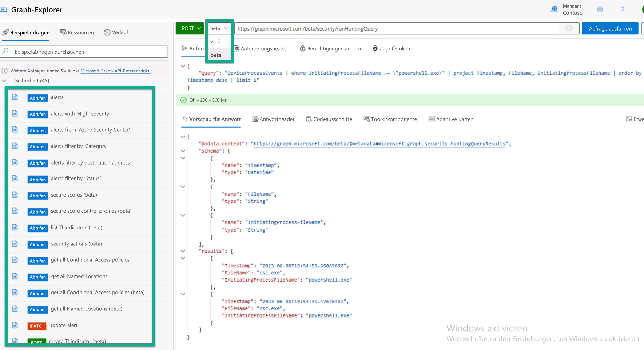This screenshot has width=644, height=350.
Task: Open the help question mark icon
Action: click(622, 9)
